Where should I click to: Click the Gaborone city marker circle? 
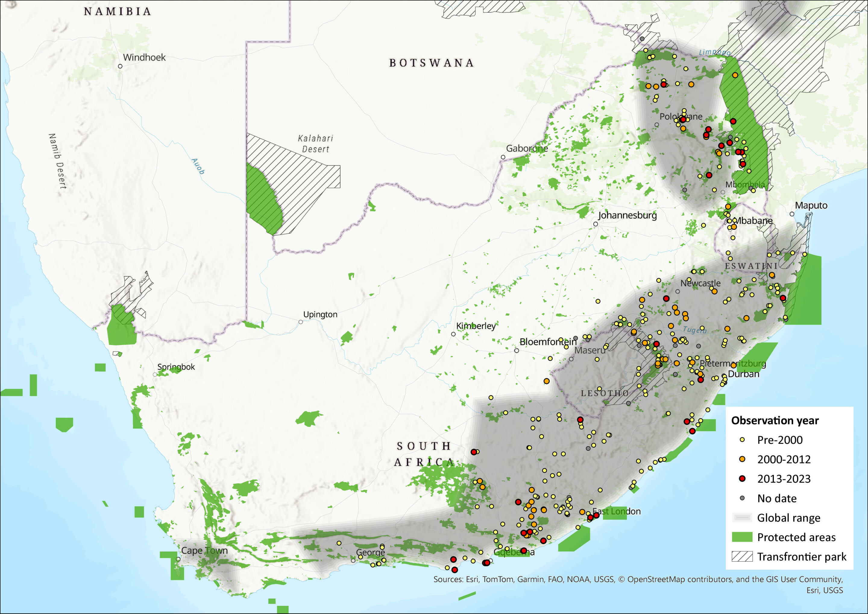[503, 157]
